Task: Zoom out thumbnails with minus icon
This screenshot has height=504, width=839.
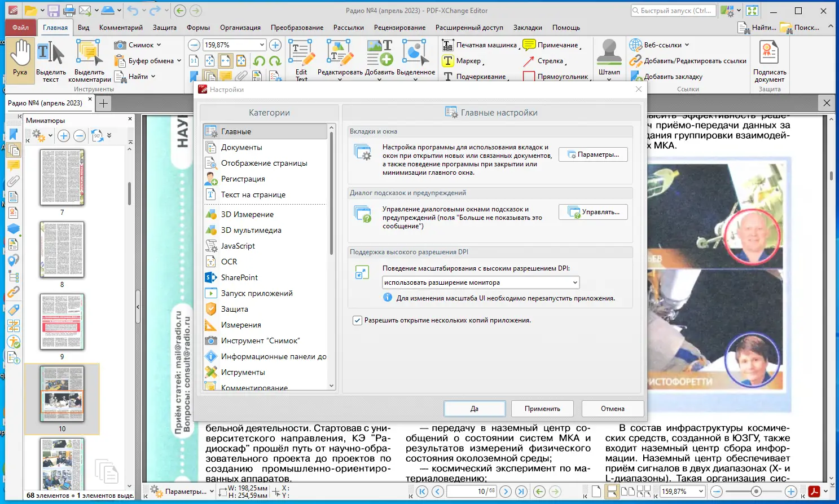Action: click(x=80, y=136)
